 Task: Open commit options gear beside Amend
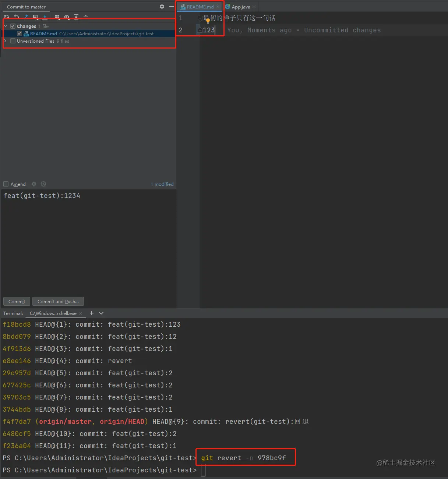(x=34, y=184)
